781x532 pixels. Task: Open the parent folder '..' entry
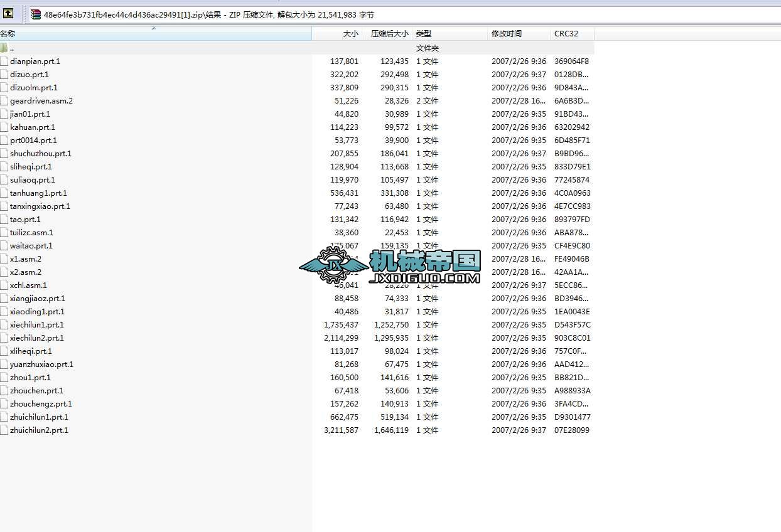(12, 48)
